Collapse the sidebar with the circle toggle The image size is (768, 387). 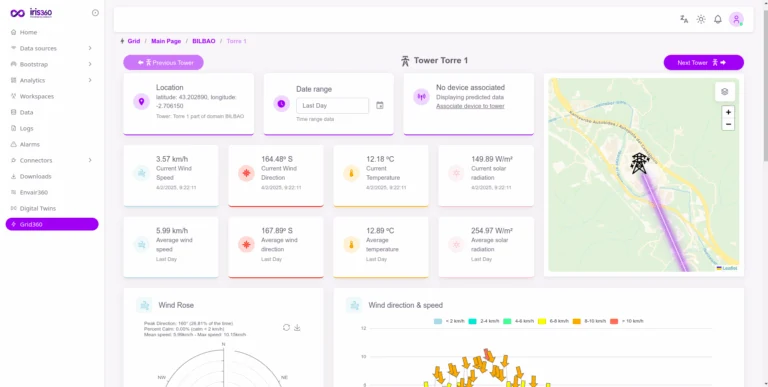(x=95, y=13)
